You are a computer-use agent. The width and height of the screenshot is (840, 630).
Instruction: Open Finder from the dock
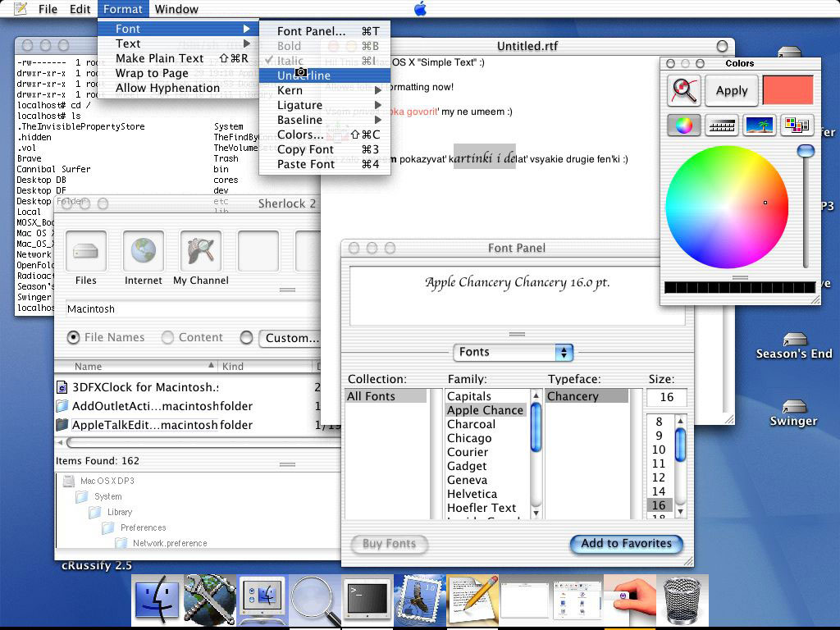click(x=157, y=600)
